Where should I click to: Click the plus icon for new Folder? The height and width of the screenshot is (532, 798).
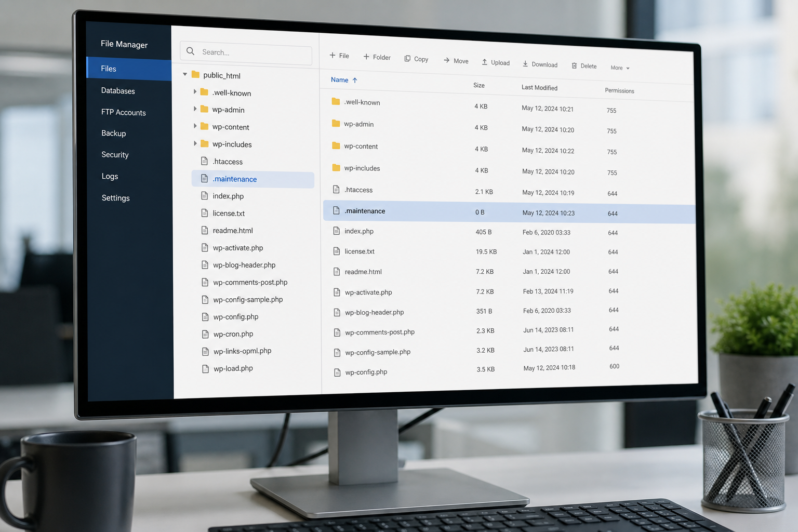[x=366, y=57]
